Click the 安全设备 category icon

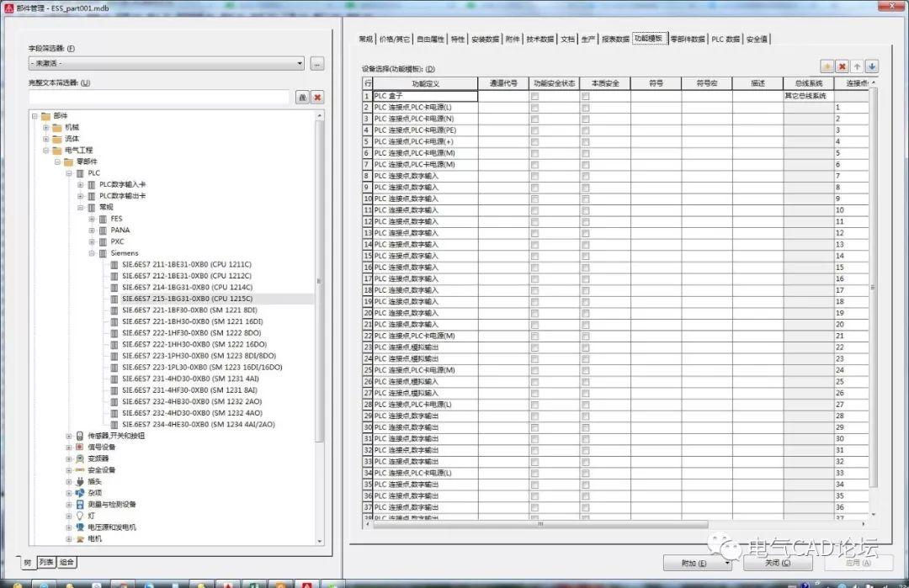point(80,470)
